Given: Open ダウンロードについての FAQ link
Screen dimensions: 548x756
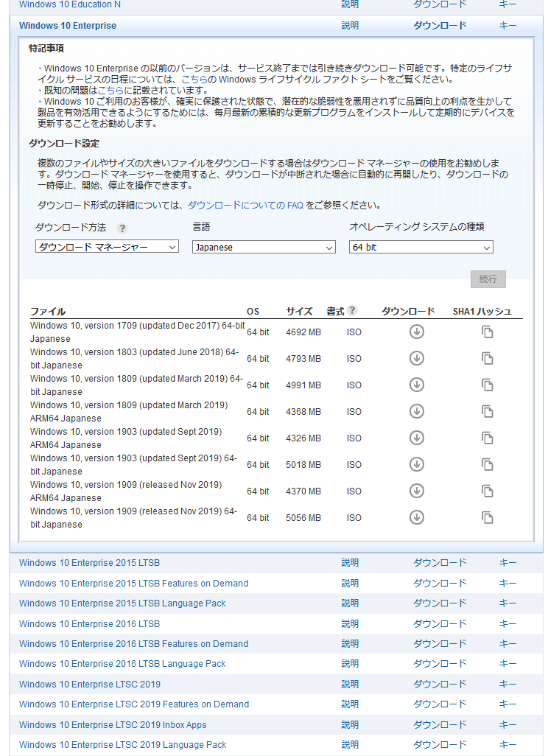Looking at the screenshot, I should [x=245, y=206].
